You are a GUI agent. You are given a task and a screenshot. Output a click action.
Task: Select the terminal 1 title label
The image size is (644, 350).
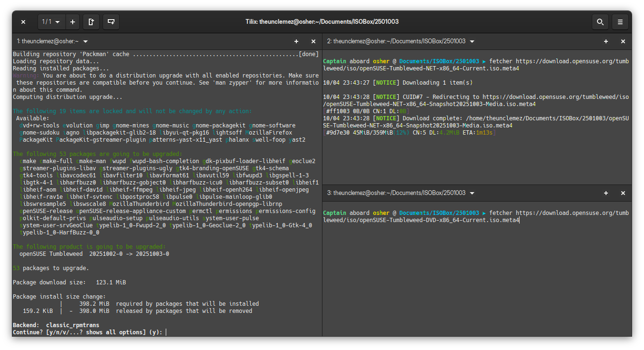click(47, 41)
